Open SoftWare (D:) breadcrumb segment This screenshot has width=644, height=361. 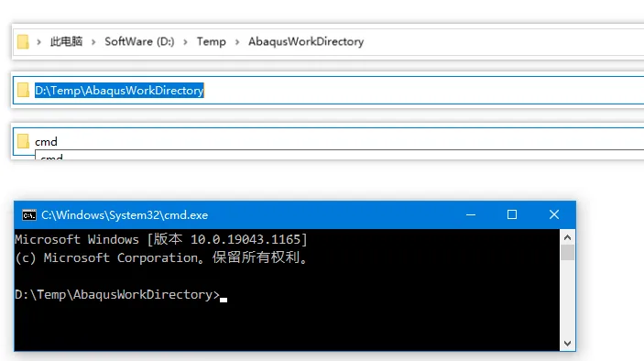coord(139,41)
